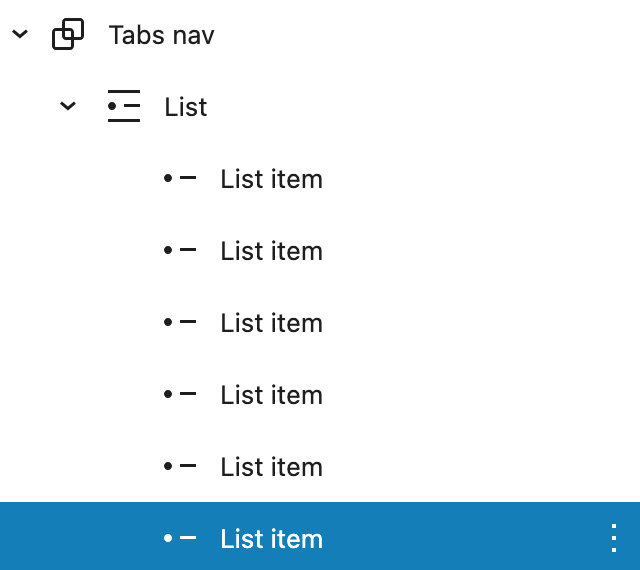Collapse the Tabs nav block chevron

20,34
